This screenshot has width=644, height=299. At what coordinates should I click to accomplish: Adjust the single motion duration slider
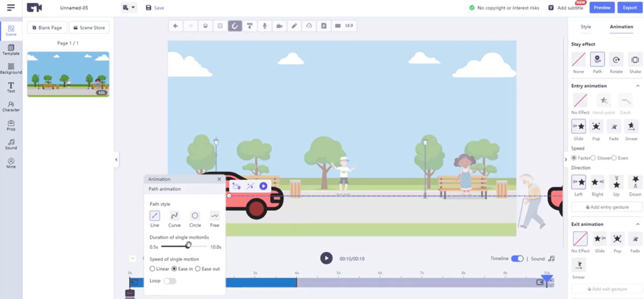click(188, 246)
